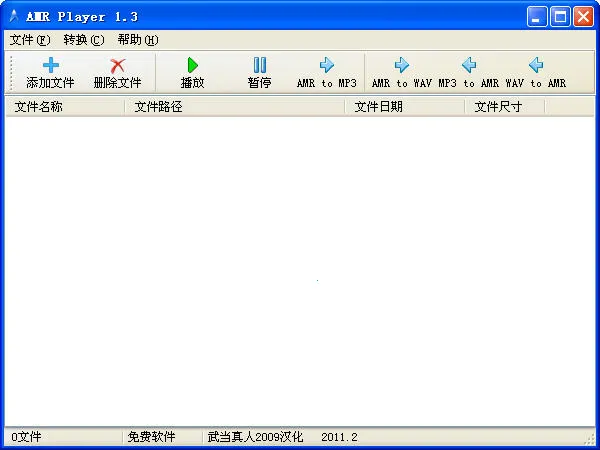Open the 转换(C) menu
This screenshot has width=600, height=450.
83,40
